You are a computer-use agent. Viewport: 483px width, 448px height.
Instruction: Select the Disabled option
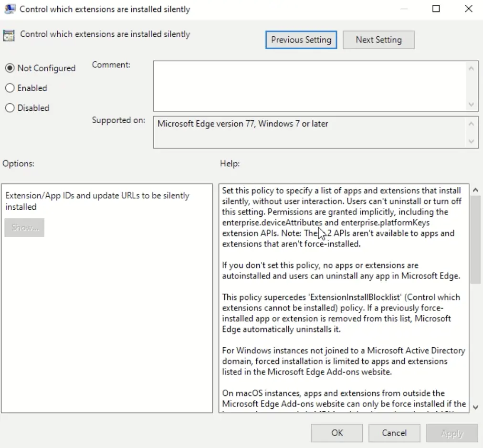[10, 108]
